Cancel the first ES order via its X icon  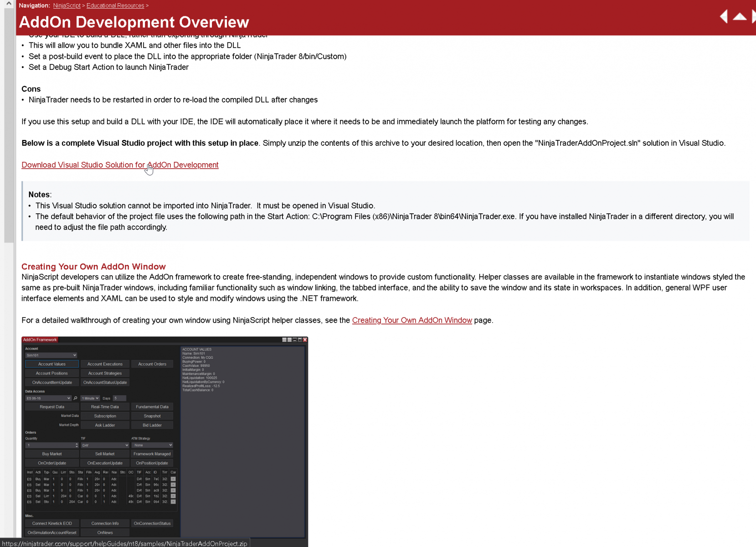(172, 479)
